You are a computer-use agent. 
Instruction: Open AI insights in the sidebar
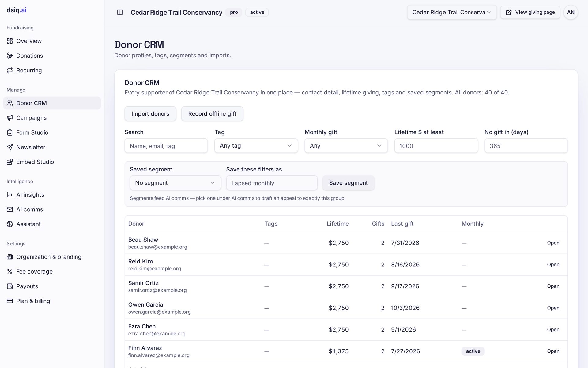52,195
